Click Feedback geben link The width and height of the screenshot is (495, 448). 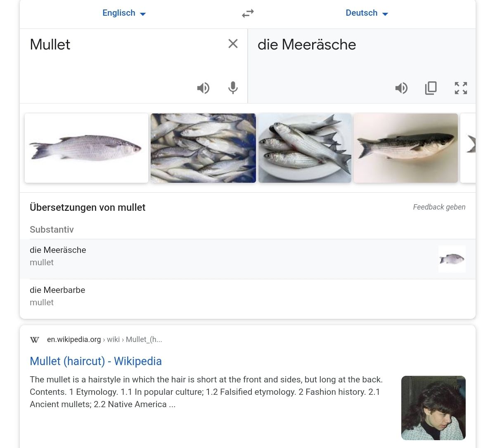(439, 207)
